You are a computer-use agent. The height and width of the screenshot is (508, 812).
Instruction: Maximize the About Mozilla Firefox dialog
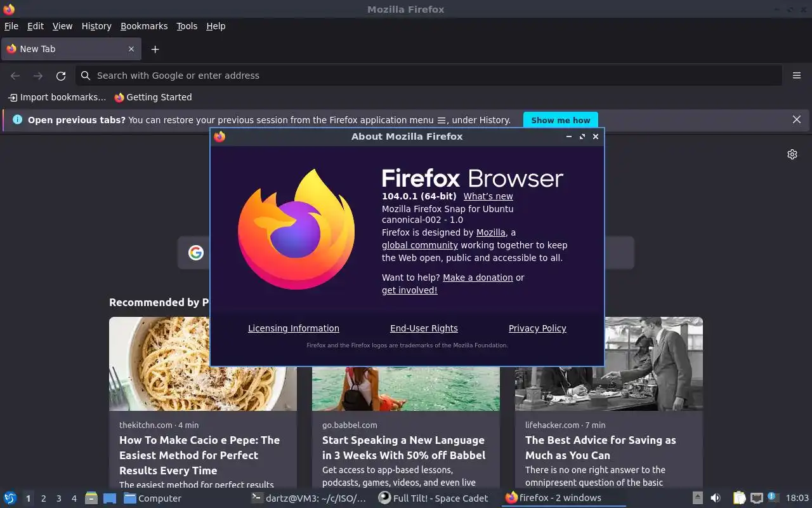(x=582, y=137)
